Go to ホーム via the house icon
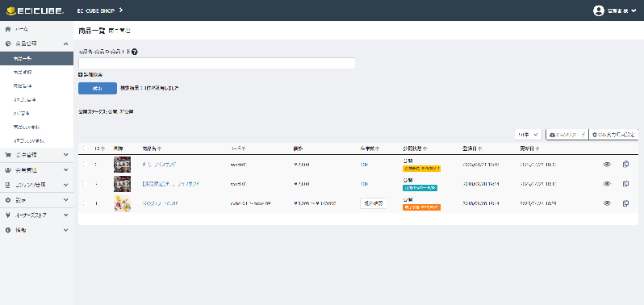 [x=8, y=29]
